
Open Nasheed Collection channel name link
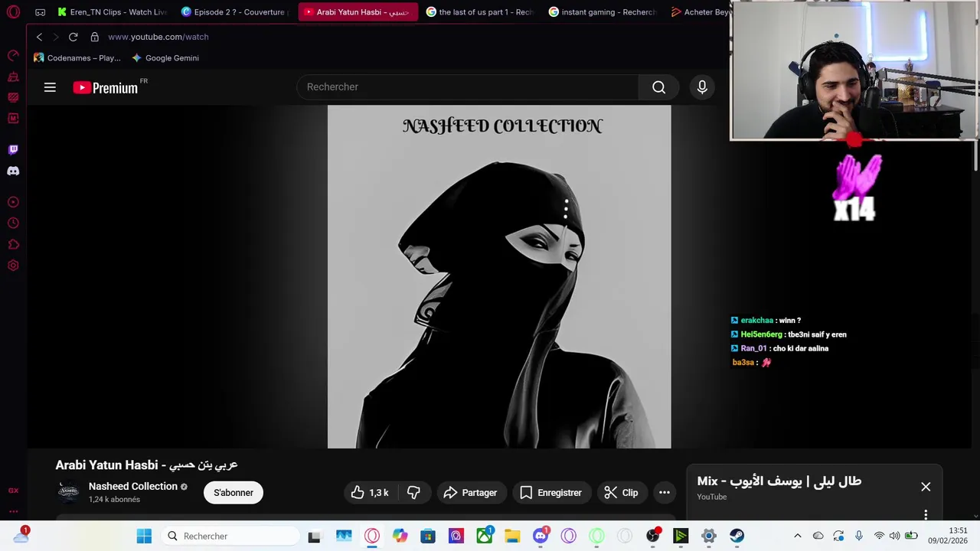coord(133,486)
